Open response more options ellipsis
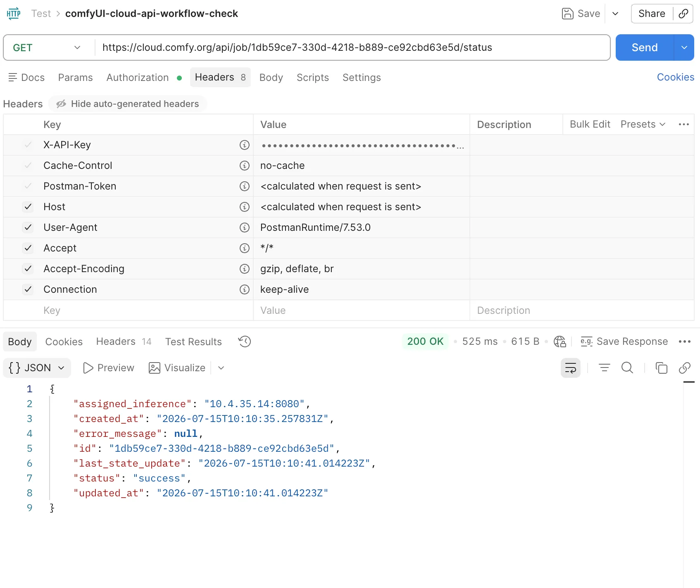This screenshot has height=588, width=700. [685, 341]
